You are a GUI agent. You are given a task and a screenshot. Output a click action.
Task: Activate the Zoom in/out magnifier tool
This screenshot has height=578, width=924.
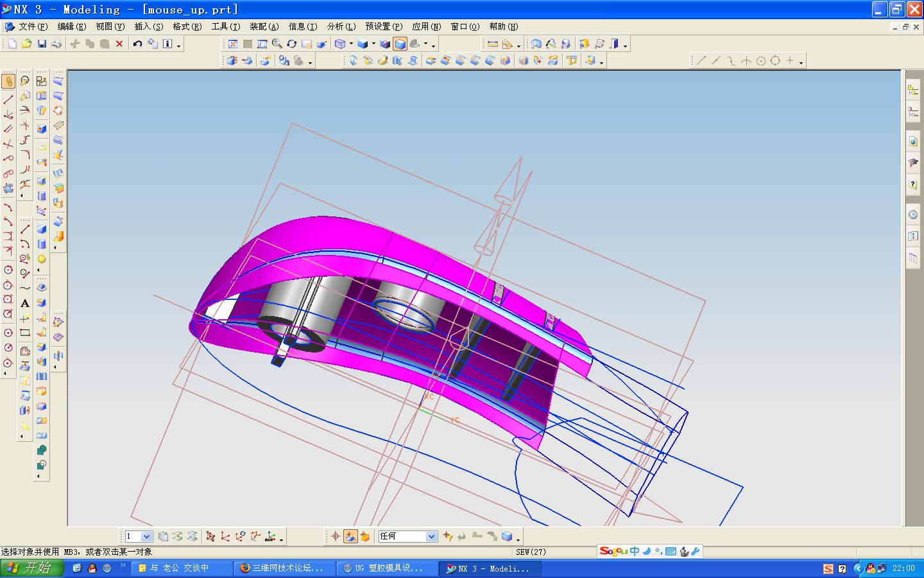pos(277,44)
